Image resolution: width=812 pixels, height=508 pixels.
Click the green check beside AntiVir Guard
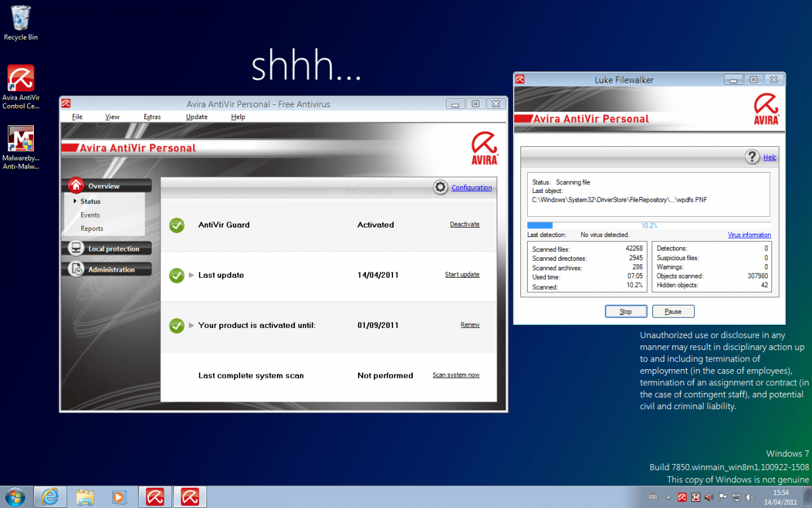point(177,225)
